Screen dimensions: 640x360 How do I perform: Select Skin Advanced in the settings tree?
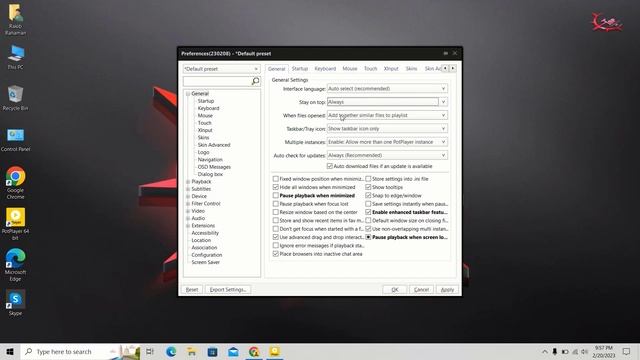(214, 145)
